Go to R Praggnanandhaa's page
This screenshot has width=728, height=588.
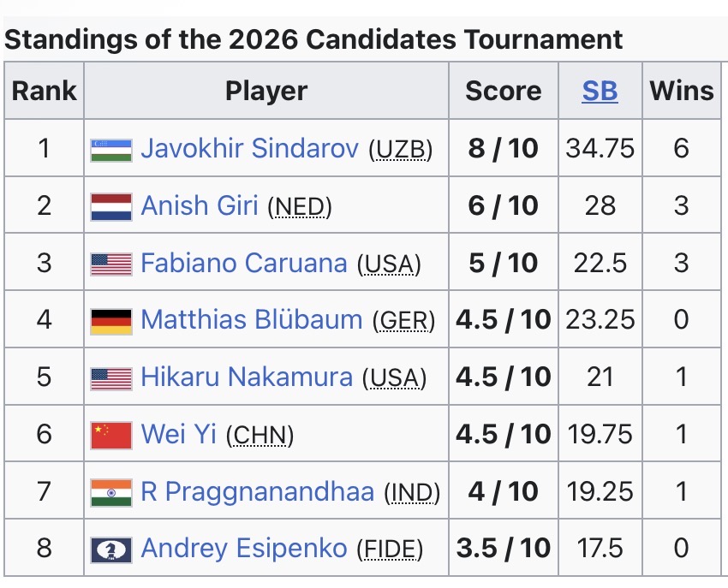pos(257,492)
